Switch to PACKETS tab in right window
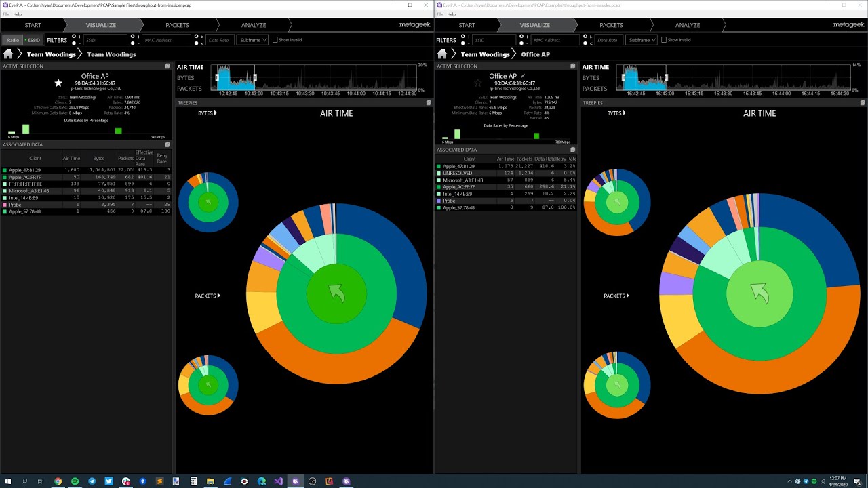 pyautogui.click(x=611, y=25)
